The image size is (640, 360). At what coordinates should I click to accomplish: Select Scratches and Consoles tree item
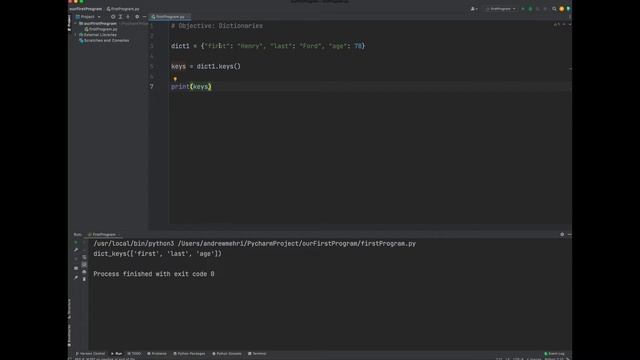point(104,40)
